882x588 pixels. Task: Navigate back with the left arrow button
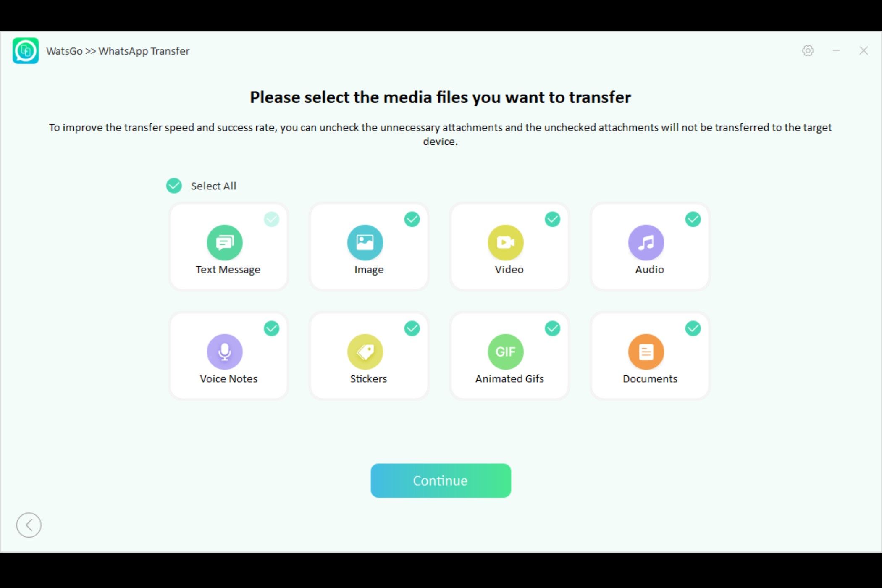tap(28, 524)
